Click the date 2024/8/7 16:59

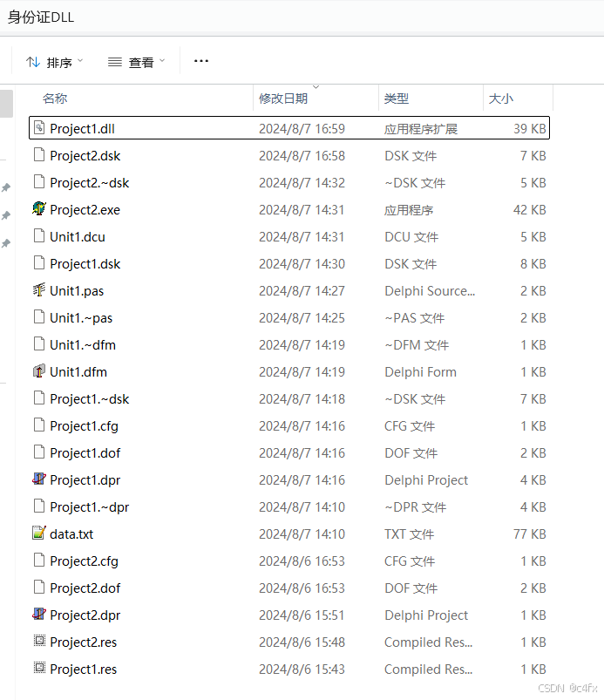pos(302,128)
